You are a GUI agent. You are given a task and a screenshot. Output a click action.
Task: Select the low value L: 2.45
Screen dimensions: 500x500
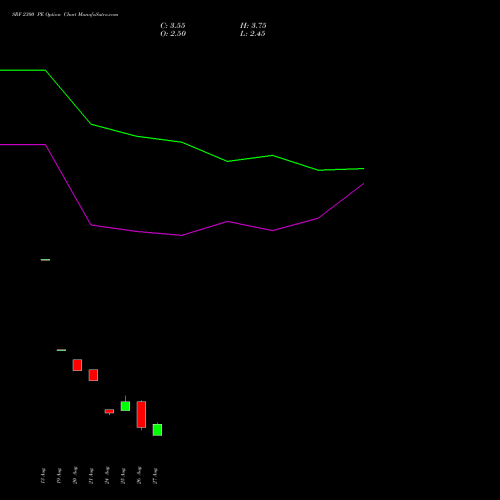[252, 34]
